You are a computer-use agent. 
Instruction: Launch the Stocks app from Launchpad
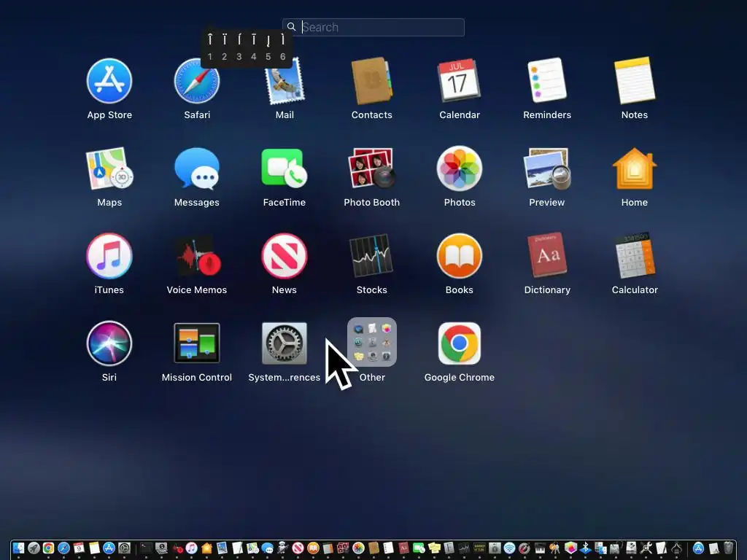(371, 256)
